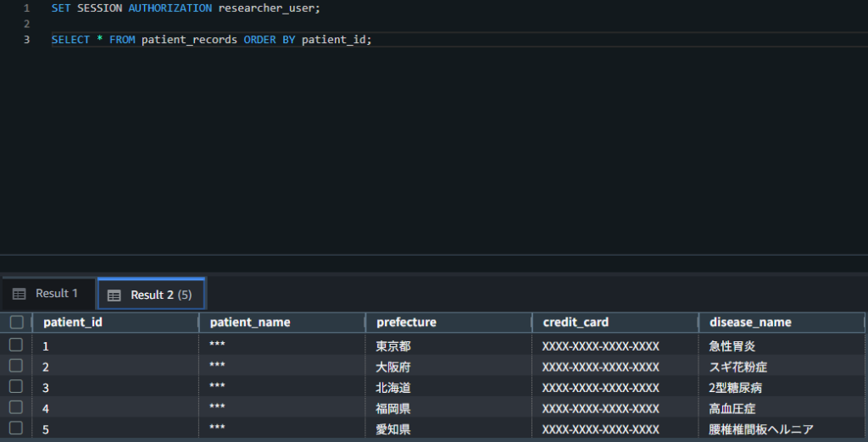Click masked credit_card cell in row 3
868x442 pixels.
coord(615,388)
